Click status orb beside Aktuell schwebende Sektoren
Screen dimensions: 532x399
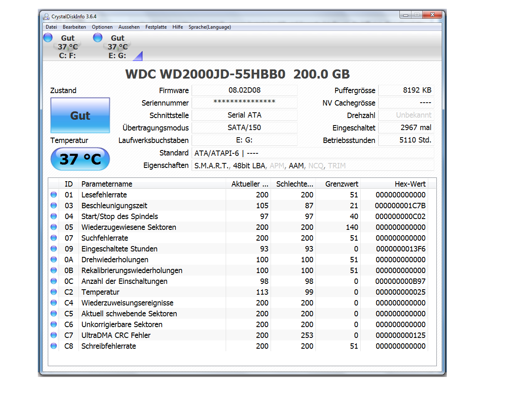(x=54, y=313)
